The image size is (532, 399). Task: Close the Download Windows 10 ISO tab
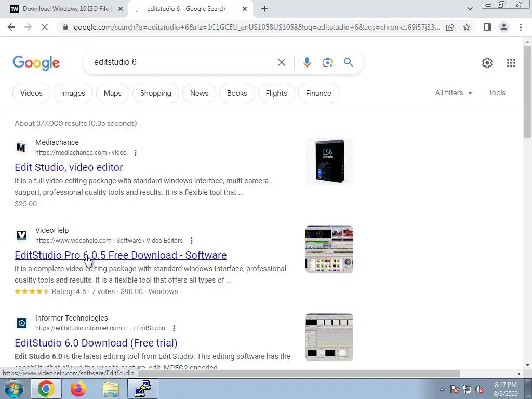click(120, 9)
